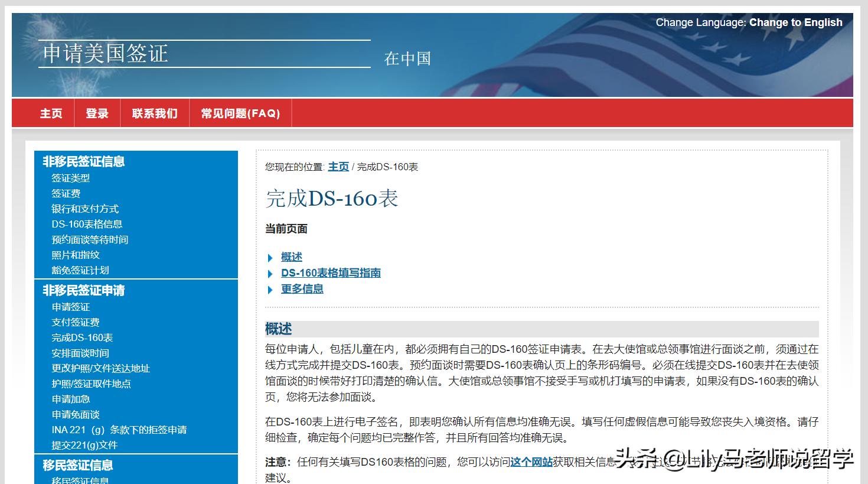
Task: Open the 登录 navigation item
Action: tap(96, 113)
